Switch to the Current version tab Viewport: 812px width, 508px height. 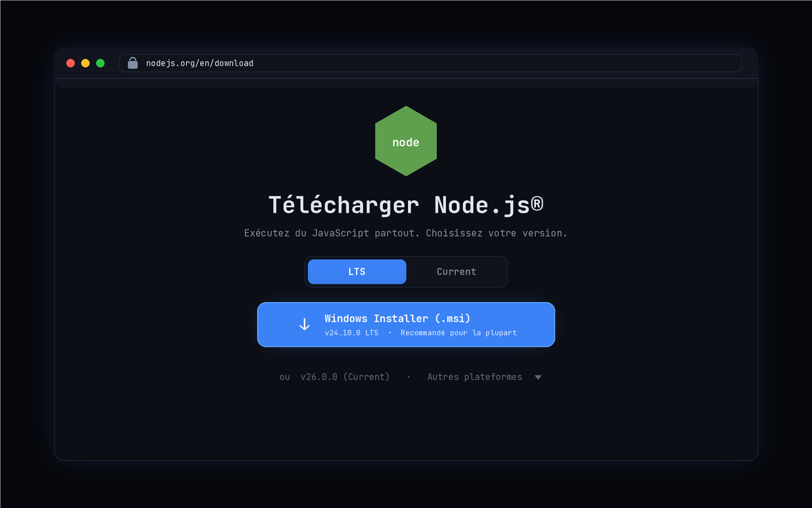[456, 272]
